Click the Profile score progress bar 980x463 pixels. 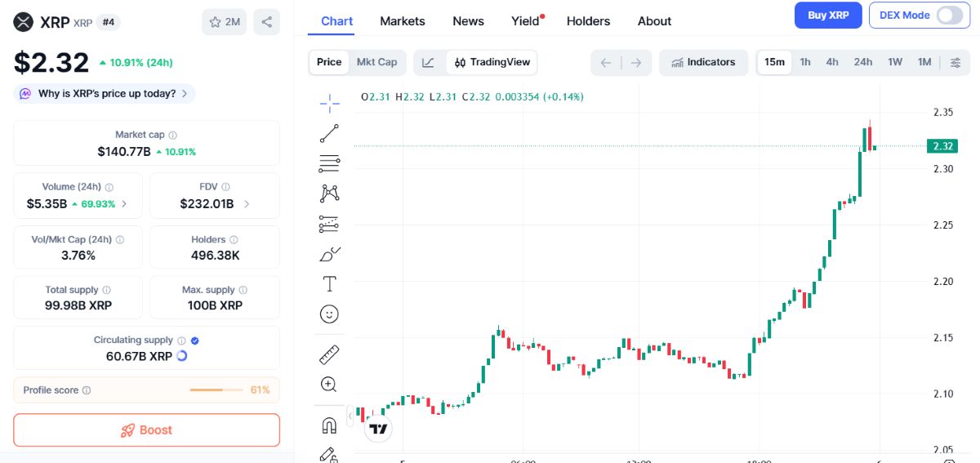[216, 390]
